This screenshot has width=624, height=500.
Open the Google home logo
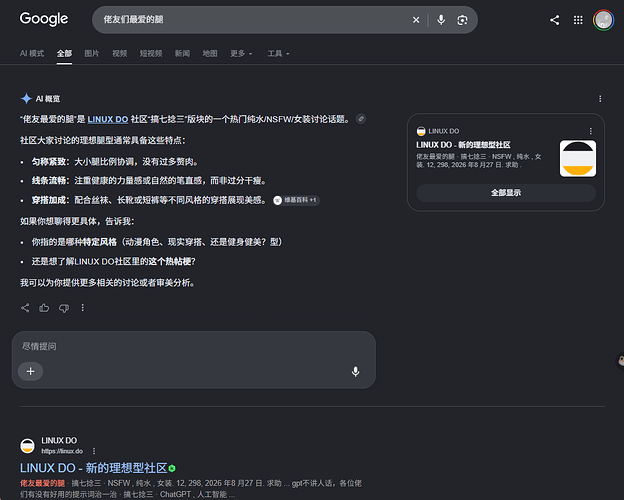point(44,19)
